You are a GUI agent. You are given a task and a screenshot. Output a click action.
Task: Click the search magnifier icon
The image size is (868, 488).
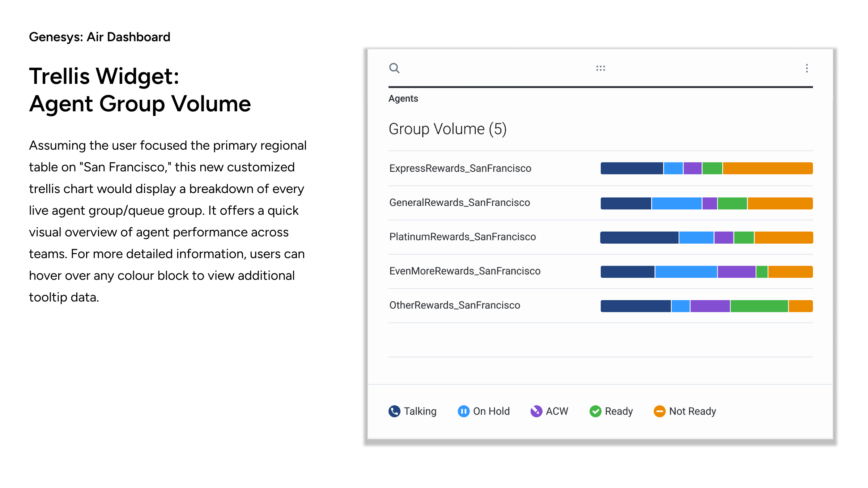point(394,68)
